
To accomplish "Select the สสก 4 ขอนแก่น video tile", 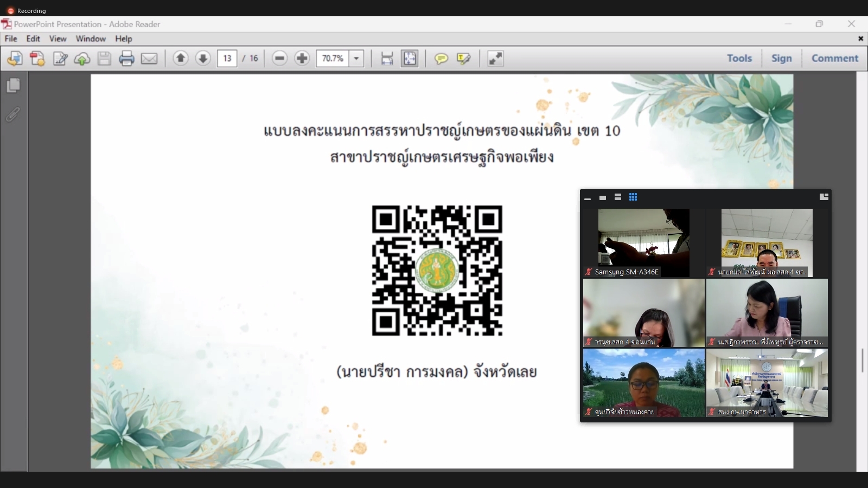I will click(x=644, y=313).
